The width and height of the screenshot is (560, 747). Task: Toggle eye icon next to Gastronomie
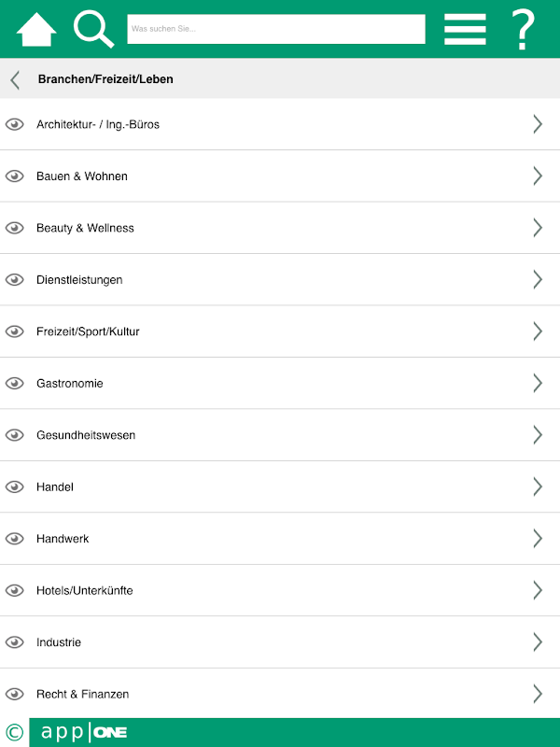tap(15, 383)
